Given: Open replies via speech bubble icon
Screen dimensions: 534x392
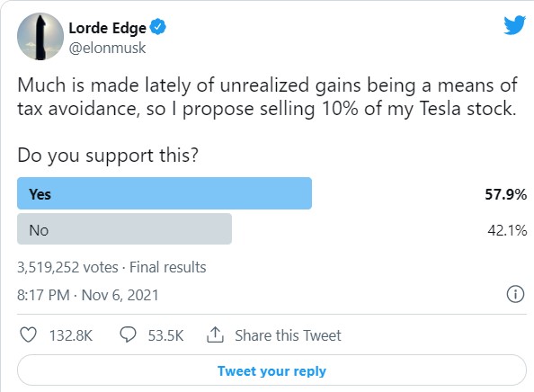Looking at the screenshot, I should [128, 334].
